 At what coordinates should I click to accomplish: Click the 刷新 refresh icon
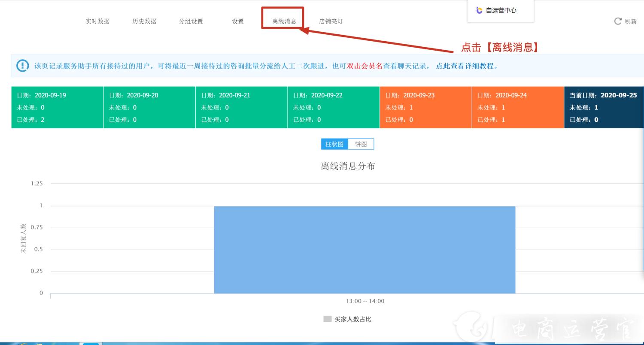618,21
